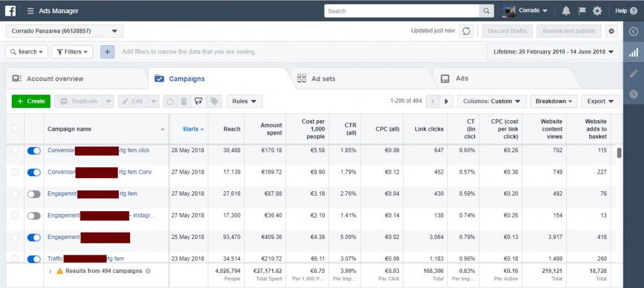Click the revert circular arrow toolbar icon

coord(170,101)
